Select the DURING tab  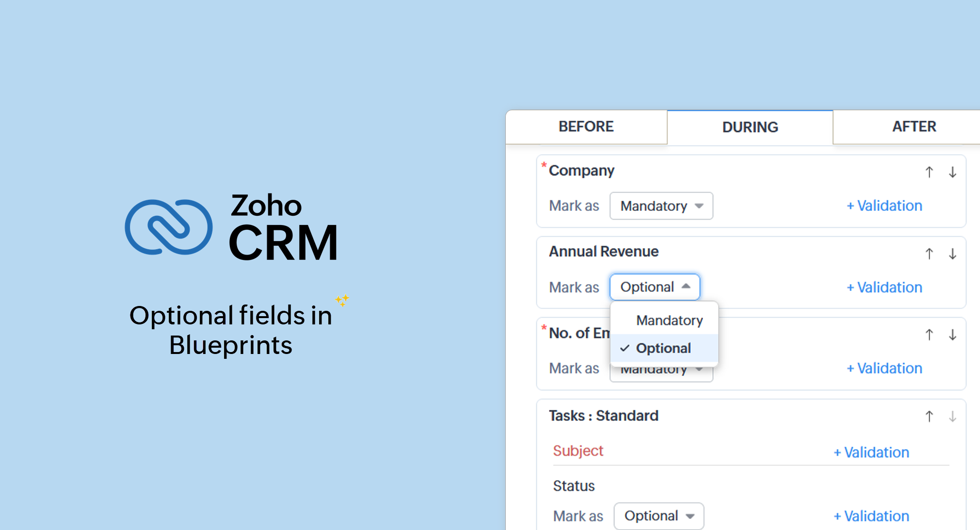click(x=750, y=127)
